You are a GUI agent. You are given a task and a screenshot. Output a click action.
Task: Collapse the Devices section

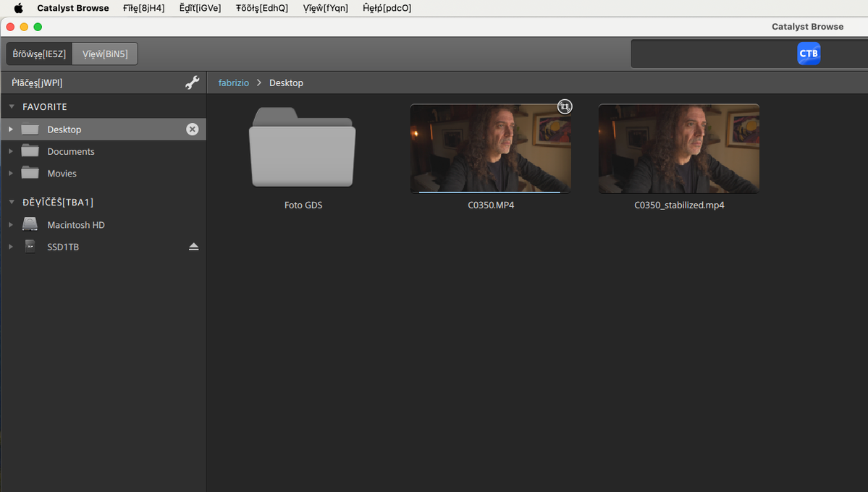12,203
